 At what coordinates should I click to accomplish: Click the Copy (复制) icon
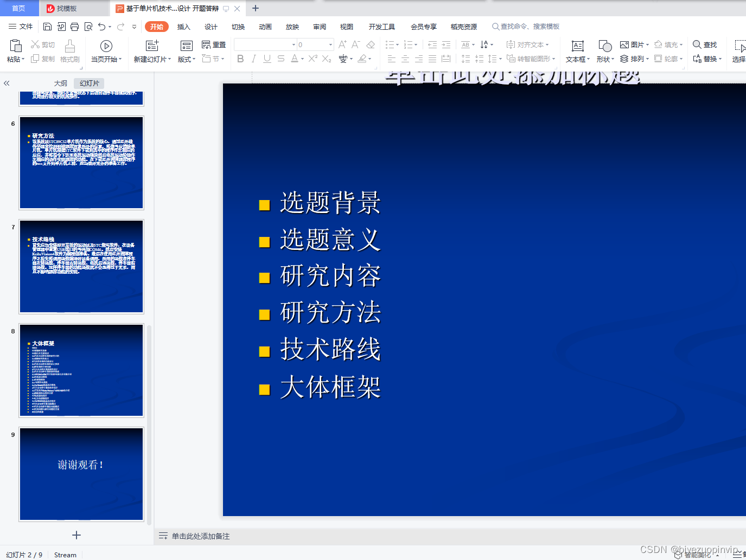click(x=35, y=59)
